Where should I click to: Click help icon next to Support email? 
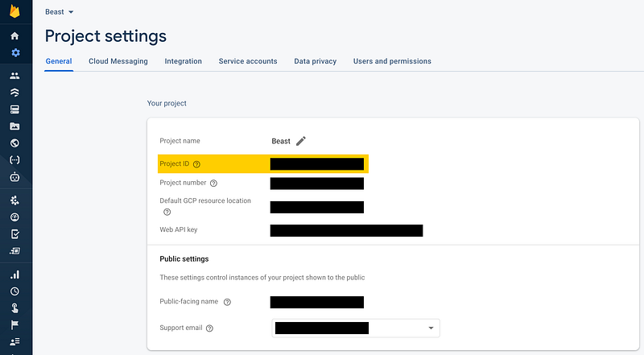[209, 328]
